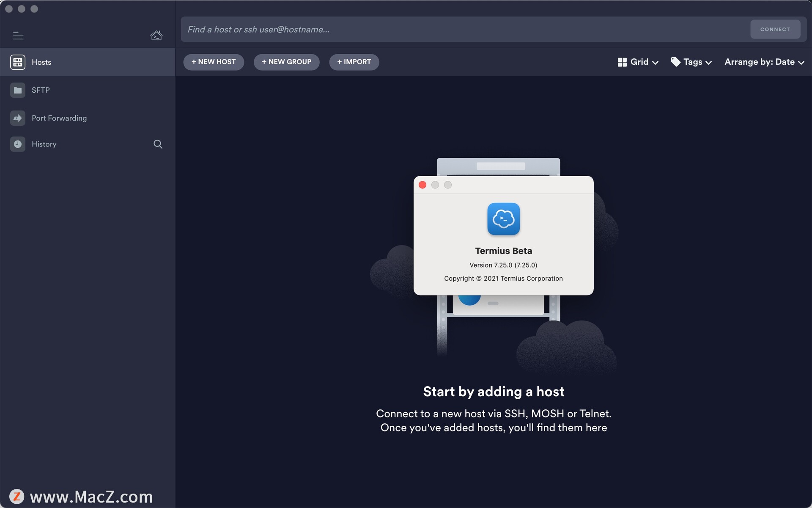Click the Tags label icon
812x508 pixels.
click(x=675, y=62)
